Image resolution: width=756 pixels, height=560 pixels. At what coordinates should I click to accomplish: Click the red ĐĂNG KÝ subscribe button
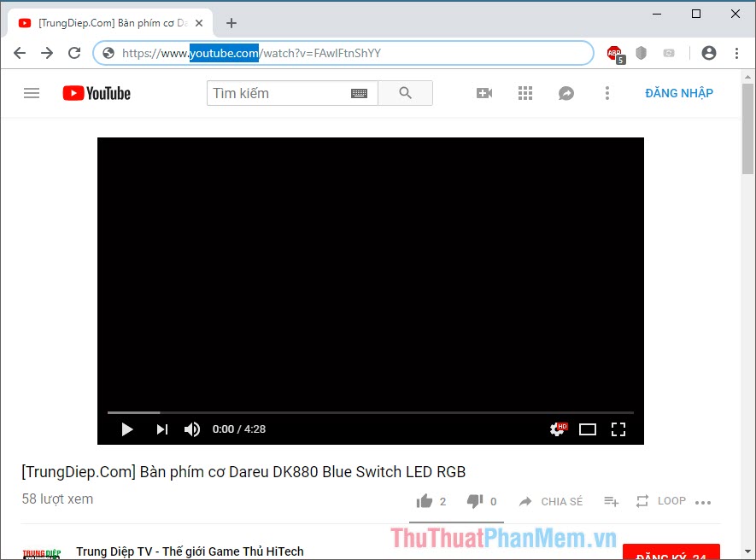[671, 553]
